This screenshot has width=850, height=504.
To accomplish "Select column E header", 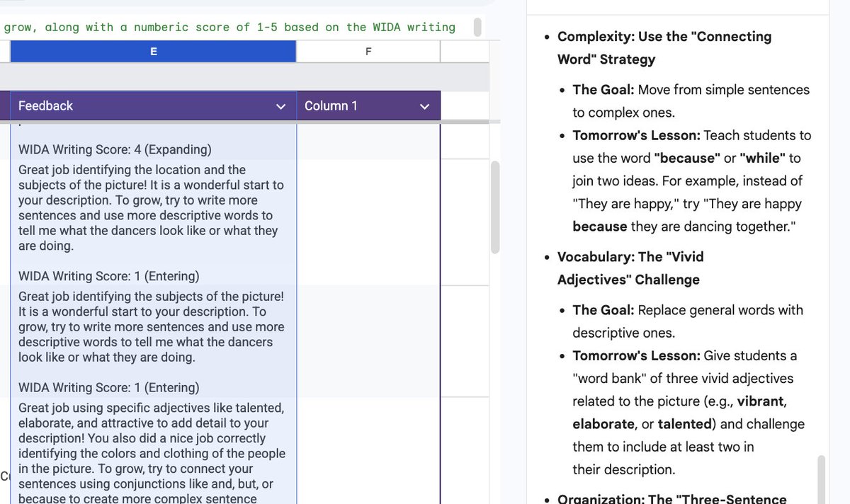I will click(x=153, y=51).
